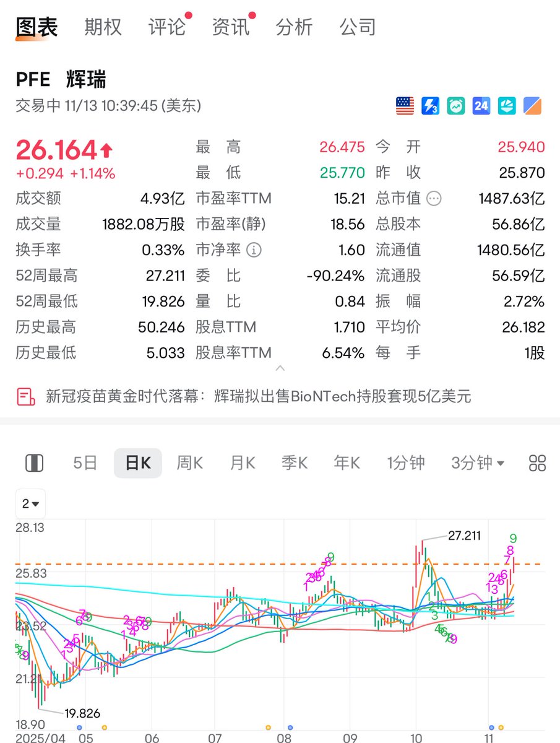
Task: Tap the 平均价 value 26.182
Action: coord(523,327)
